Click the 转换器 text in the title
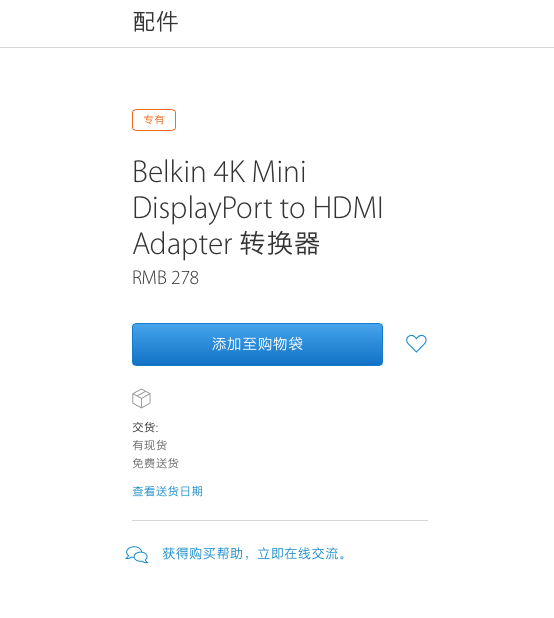 [x=279, y=244]
